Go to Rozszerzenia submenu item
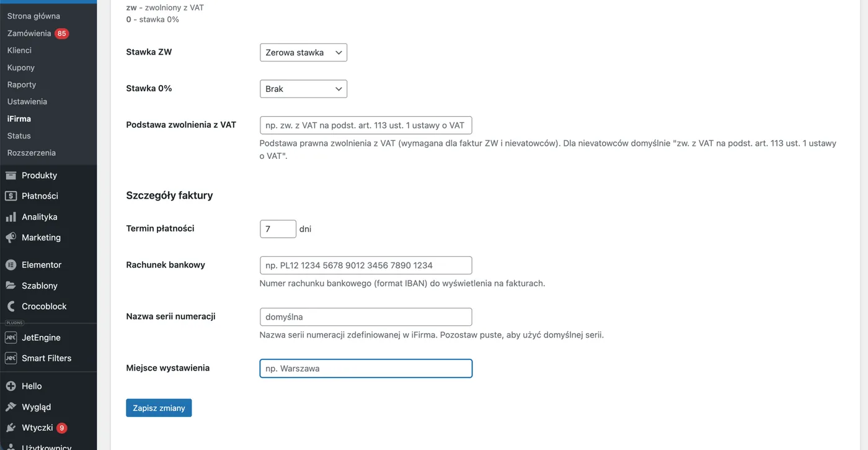The width and height of the screenshot is (868, 450). [x=32, y=153]
